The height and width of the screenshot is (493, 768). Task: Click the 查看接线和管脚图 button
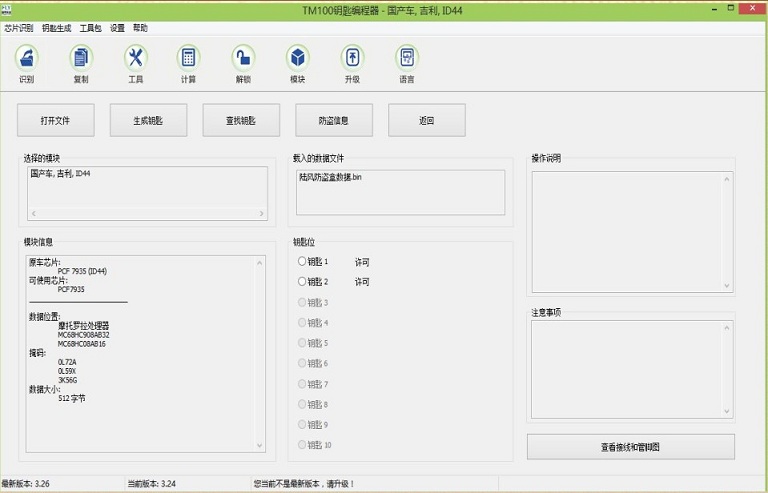tap(630, 446)
